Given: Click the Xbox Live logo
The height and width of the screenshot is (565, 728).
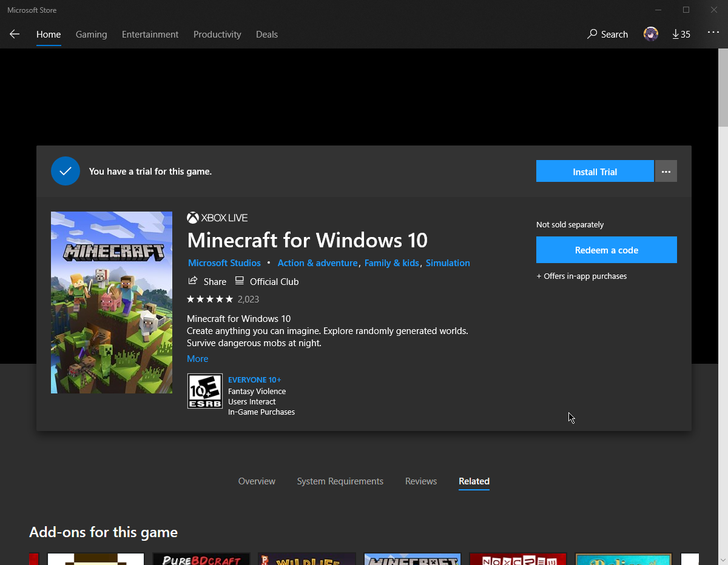Looking at the screenshot, I should (217, 218).
